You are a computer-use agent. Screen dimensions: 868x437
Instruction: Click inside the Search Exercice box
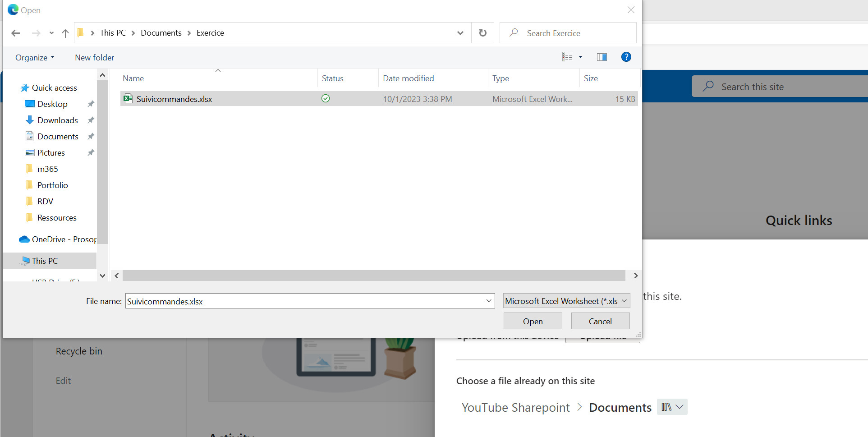[x=568, y=32]
